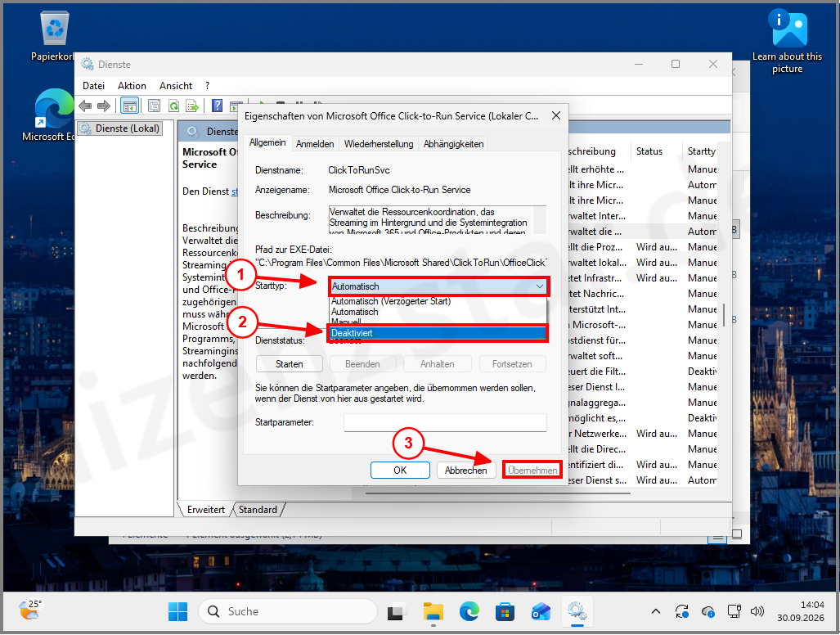Open Task View from the taskbar
840x635 pixels.
pyautogui.click(x=397, y=611)
